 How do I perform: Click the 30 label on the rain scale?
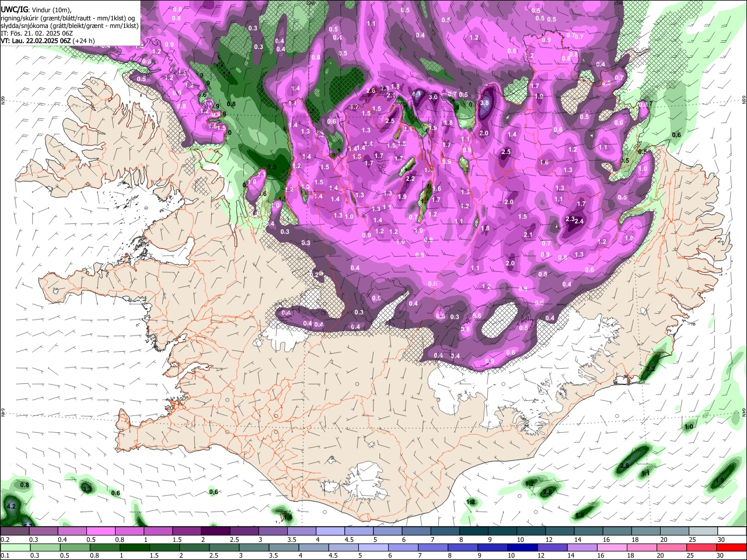(721, 556)
